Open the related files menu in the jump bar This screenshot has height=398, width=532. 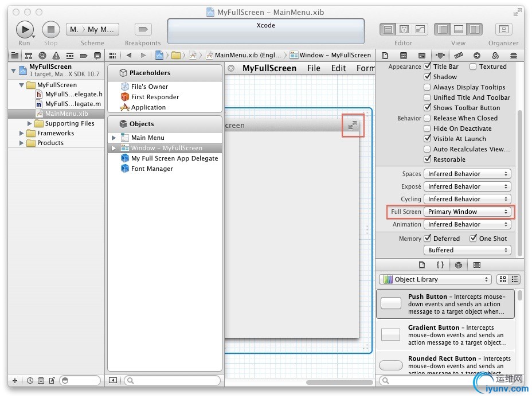click(112, 55)
